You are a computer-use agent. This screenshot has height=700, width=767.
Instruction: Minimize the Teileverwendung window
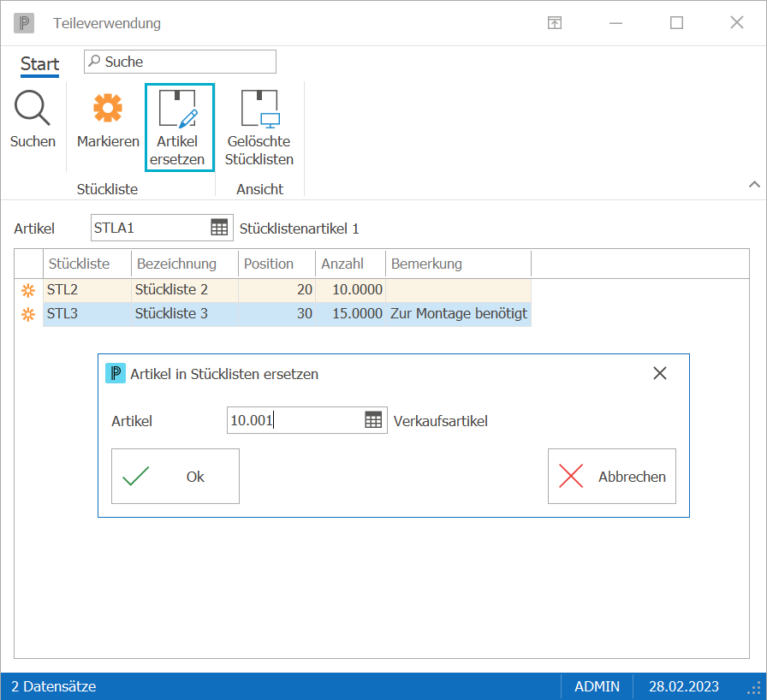[615, 23]
